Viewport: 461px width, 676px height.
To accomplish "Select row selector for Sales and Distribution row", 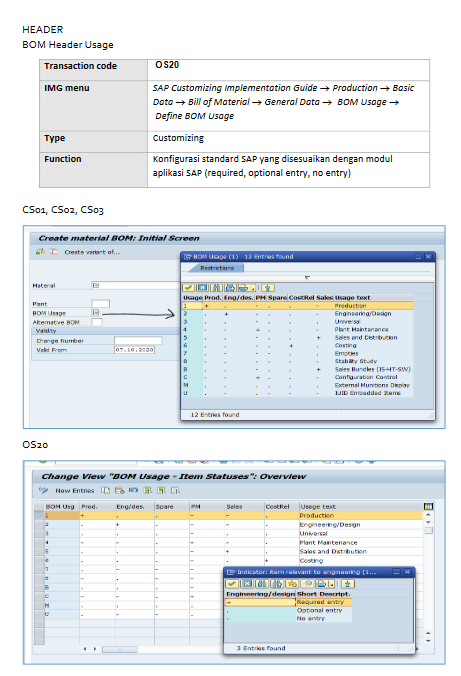I will pos(39,551).
